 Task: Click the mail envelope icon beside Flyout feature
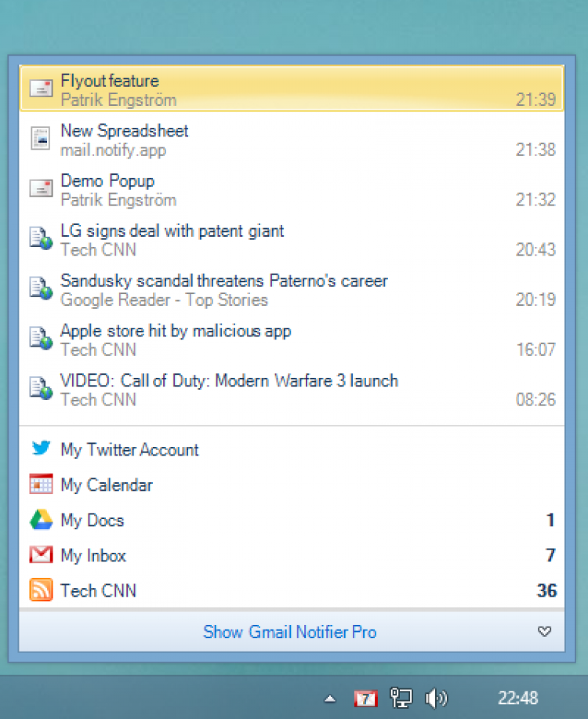tap(41, 89)
